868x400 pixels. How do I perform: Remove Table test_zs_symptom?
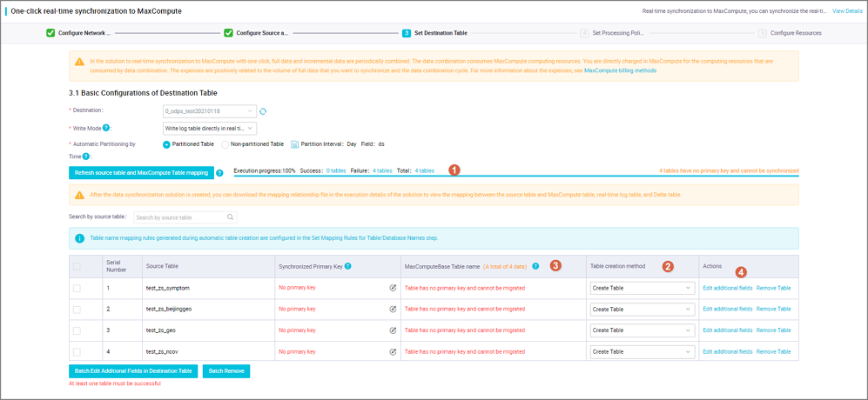773,288
